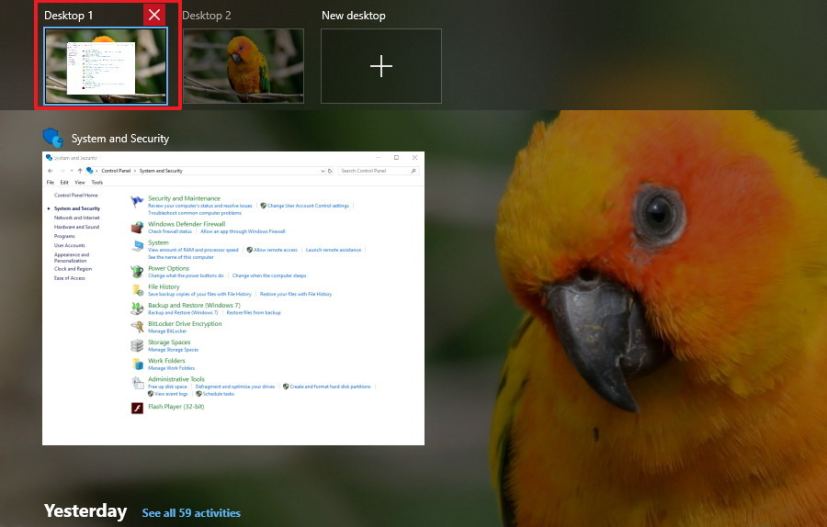
Task: Click System and Security breadcrumb in address bar
Action: point(161,171)
